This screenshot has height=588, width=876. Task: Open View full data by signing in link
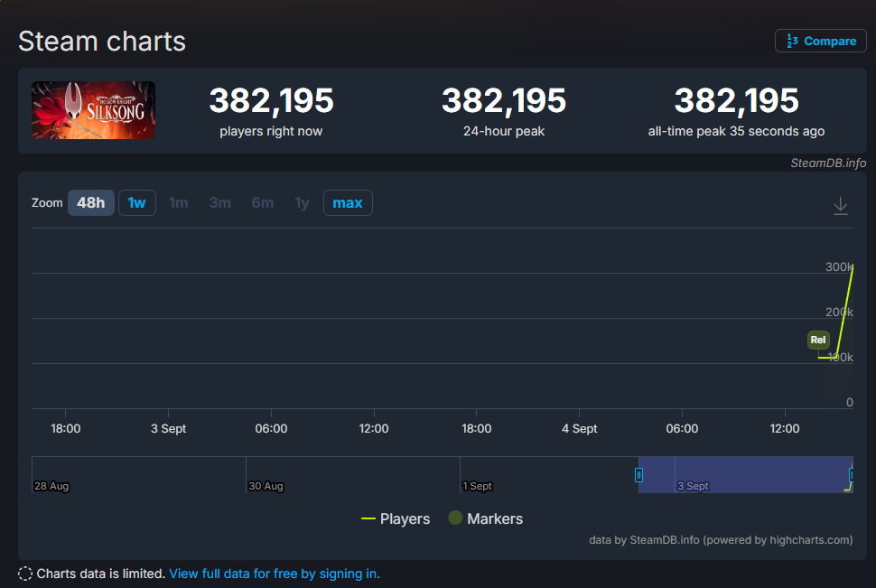[275, 574]
